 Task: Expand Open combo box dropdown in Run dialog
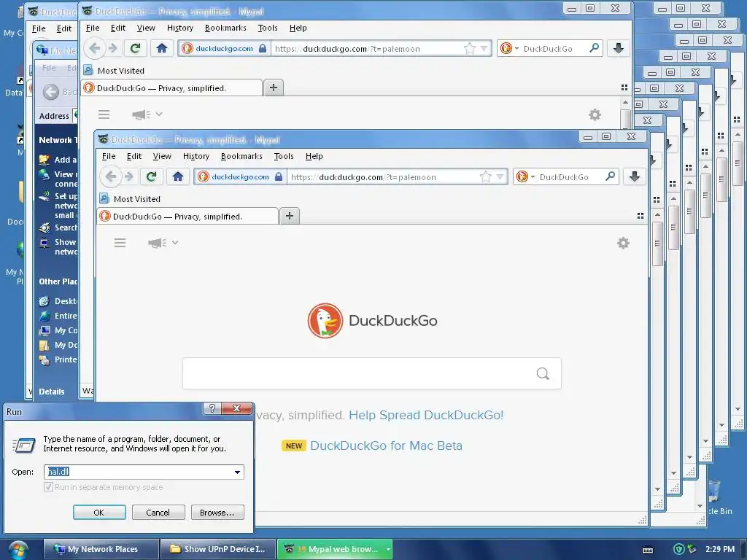[x=237, y=472]
